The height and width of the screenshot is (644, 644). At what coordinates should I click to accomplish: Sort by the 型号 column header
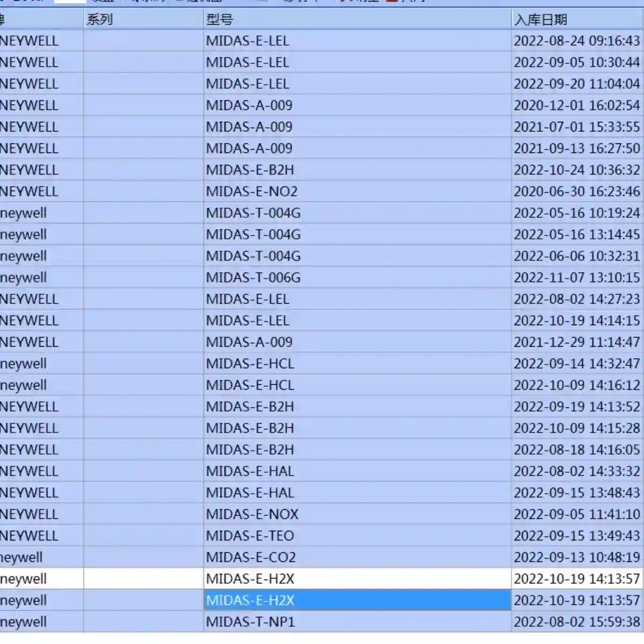coord(357,19)
